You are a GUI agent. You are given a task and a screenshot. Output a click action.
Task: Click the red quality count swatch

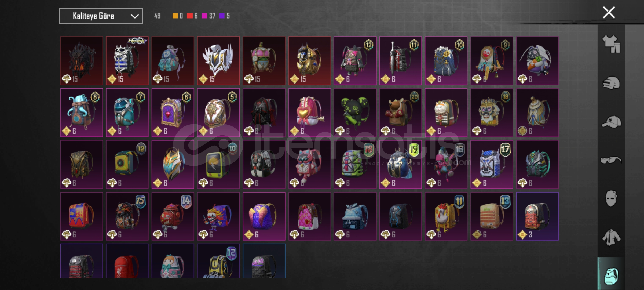190,16
